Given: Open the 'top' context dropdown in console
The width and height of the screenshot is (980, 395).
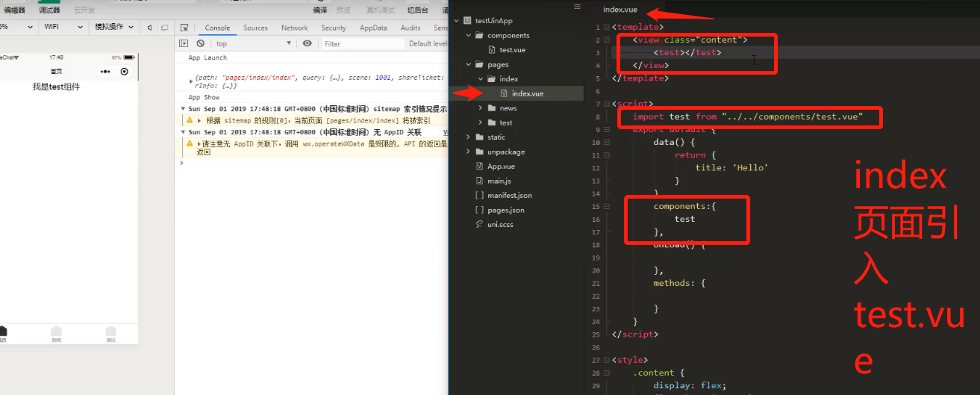Looking at the screenshot, I should click(x=254, y=43).
